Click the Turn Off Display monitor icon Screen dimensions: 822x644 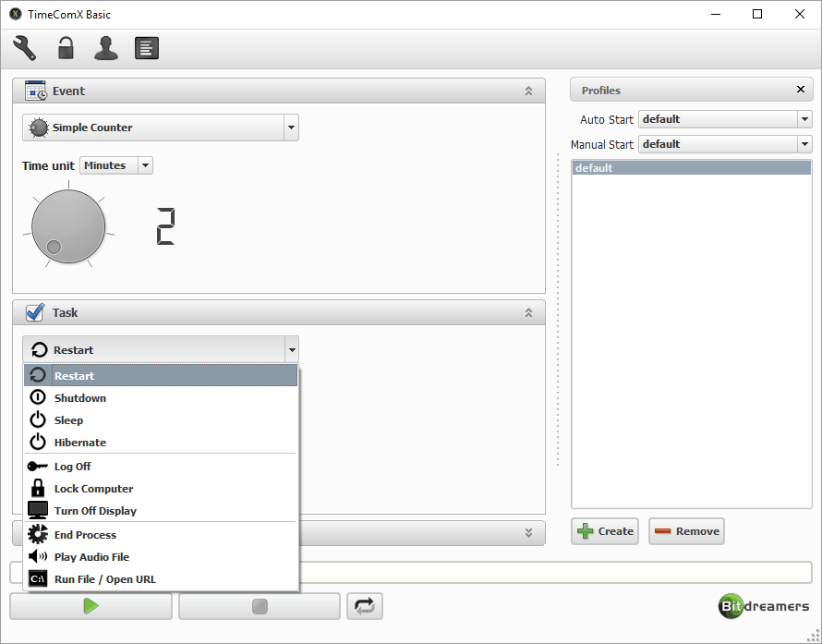(38, 510)
